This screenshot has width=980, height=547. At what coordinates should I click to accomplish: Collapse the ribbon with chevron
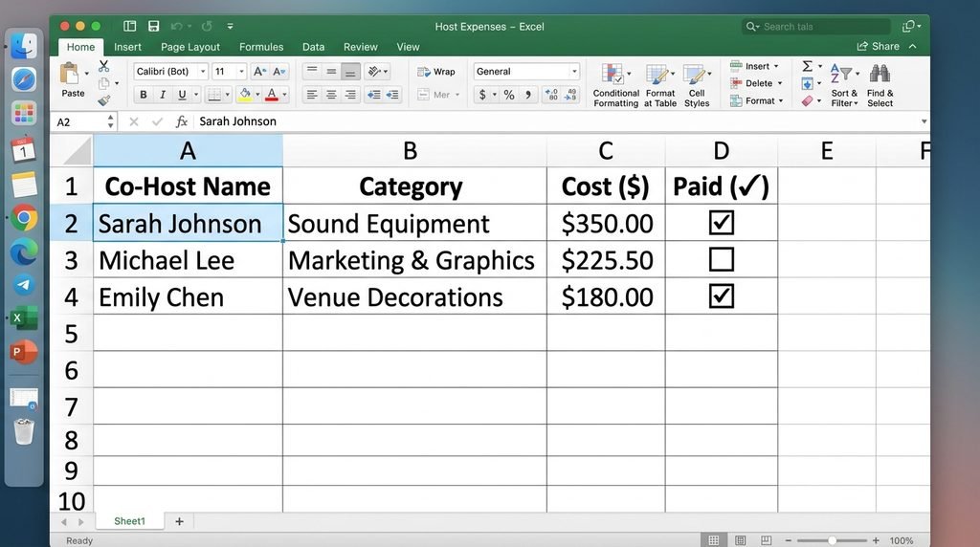tap(913, 46)
